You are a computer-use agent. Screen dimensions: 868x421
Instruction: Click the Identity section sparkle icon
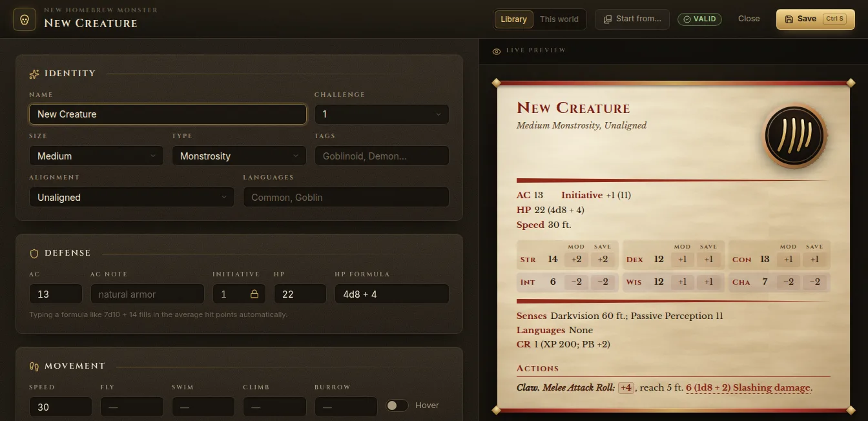(34, 74)
